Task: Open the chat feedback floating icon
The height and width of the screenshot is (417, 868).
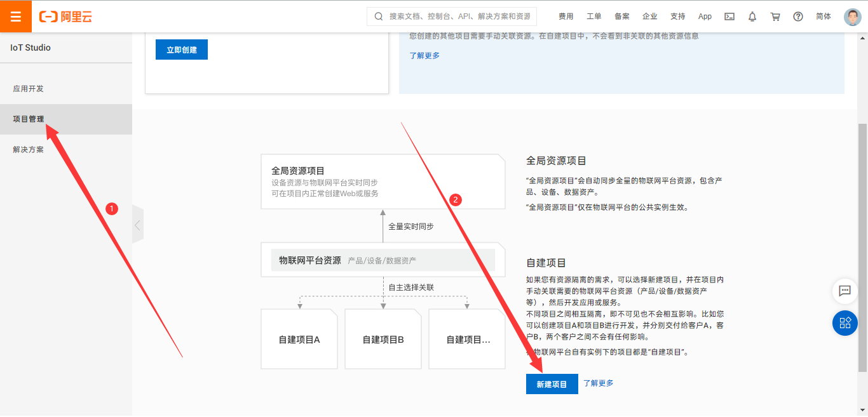Action: [845, 291]
